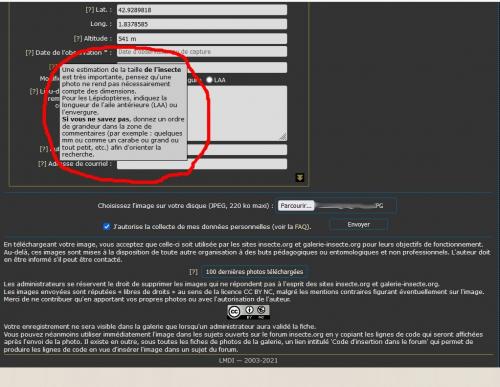
Task: Untick the personal data collection checkbox
Action: click(x=106, y=227)
